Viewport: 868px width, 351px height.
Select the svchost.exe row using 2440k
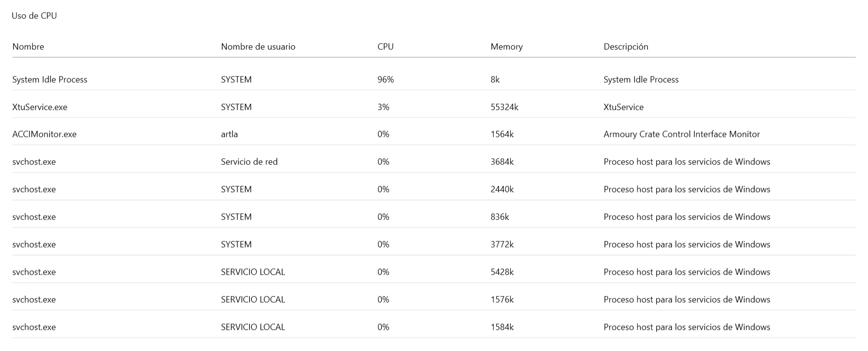tap(434, 189)
